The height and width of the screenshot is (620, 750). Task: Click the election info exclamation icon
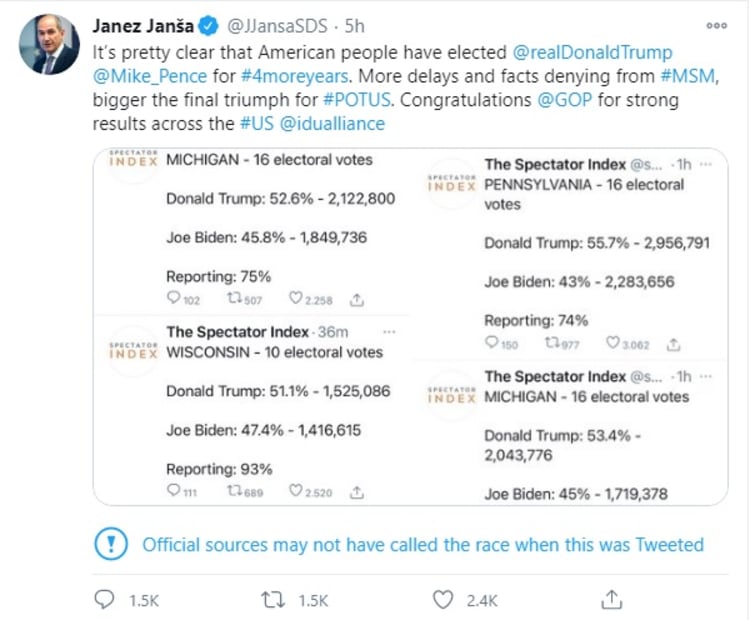point(110,545)
